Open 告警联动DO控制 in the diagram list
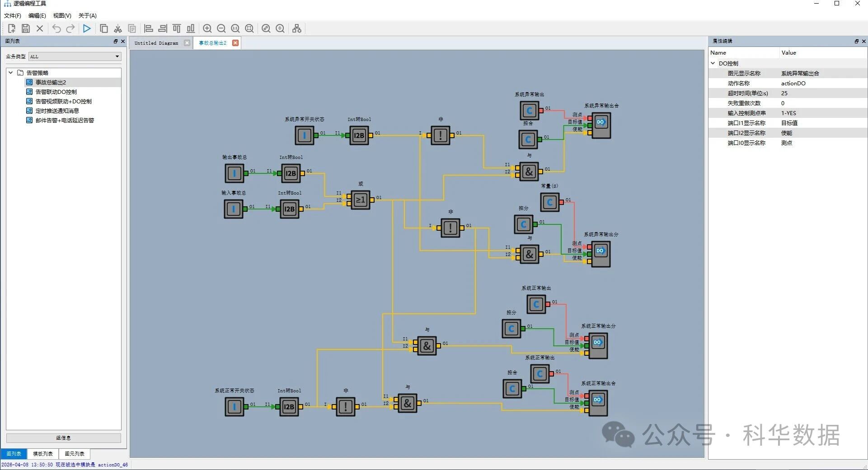The width and height of the screenshot is (868, 470). [56, 92]
